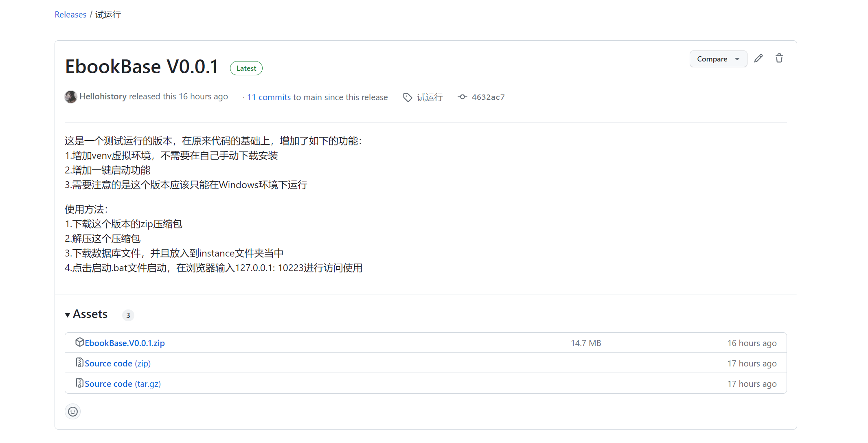868x443 pixels.
Task: Click the '这是一个测试运行的版本' intro line
Action: coord(213,141)
